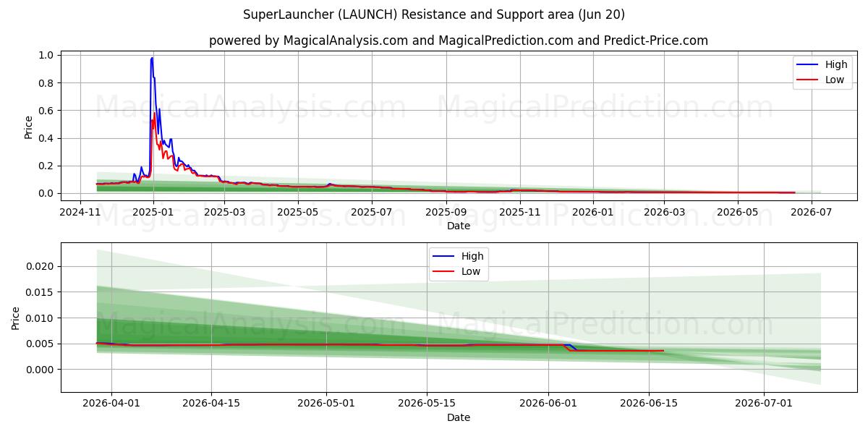Click the '0.2' y-axis tick on top chart
This screenshot has height=434, width=868.
pos(46,166)
